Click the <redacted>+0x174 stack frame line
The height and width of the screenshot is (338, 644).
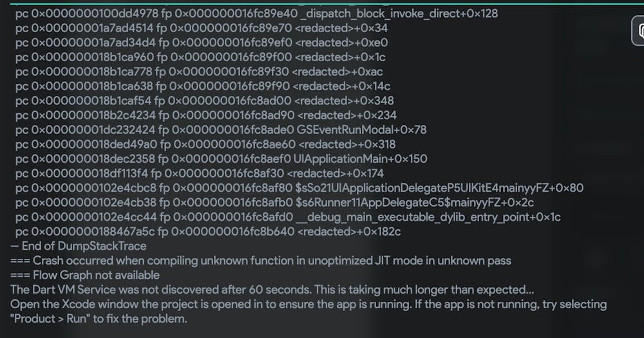tap(199, 173)
